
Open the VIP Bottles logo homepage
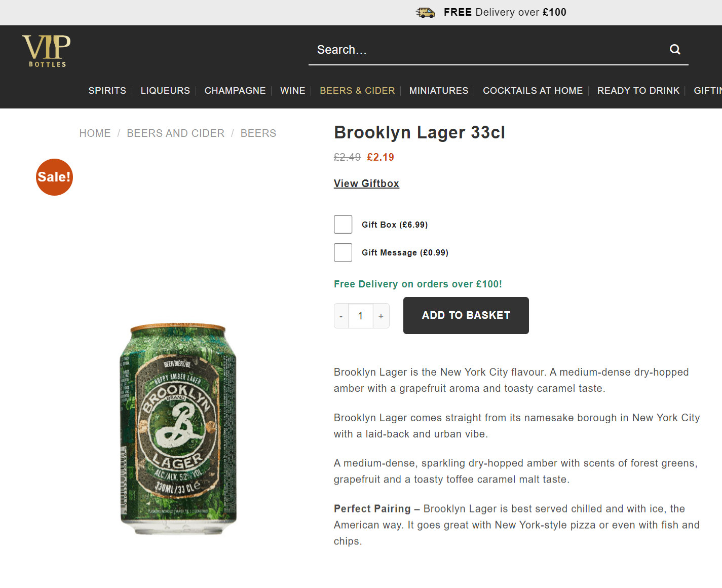tap(46, 51)
